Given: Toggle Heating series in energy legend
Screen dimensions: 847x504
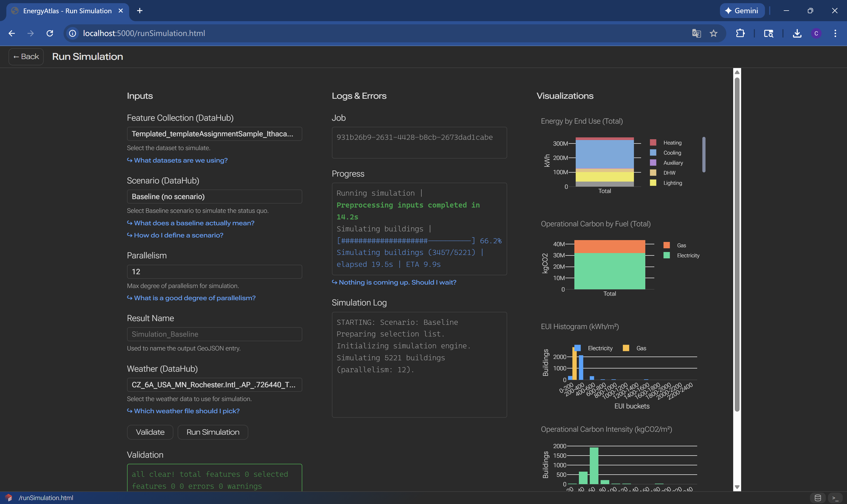Looking at the screenshot, I should (x=672, y=143).
